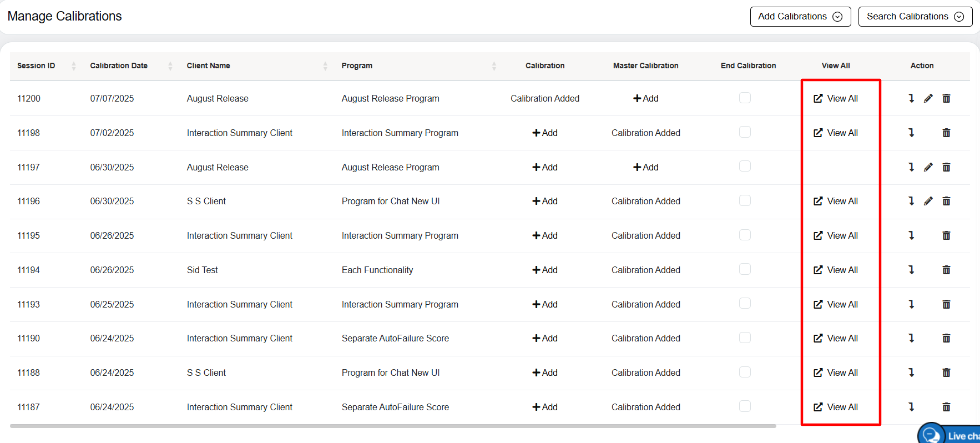Delete session 11196 using the trash icon

pos(947,201)
